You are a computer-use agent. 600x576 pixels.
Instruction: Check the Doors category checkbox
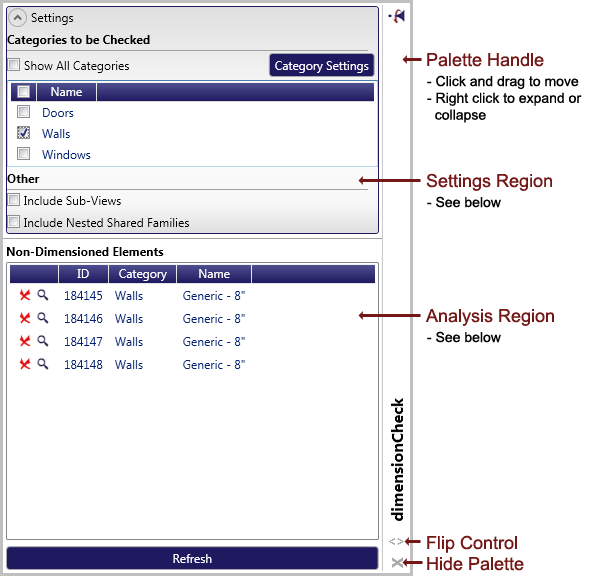23,113
